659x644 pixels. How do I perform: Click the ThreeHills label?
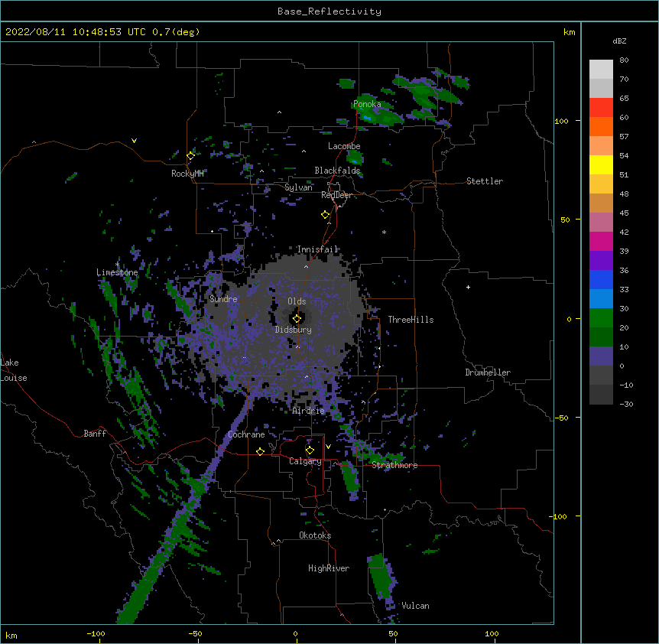pos(411,320)
